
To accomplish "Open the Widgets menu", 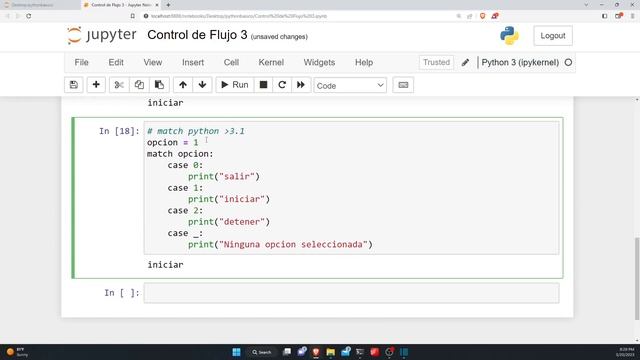I will (x=319, y=62).
